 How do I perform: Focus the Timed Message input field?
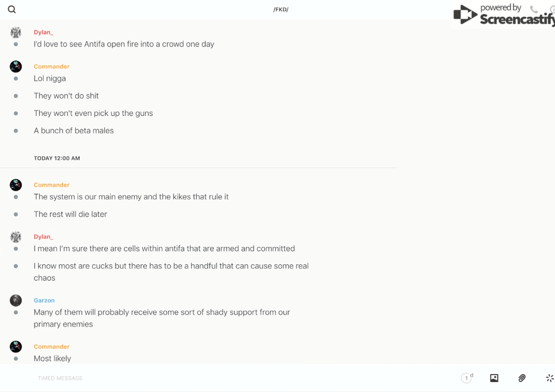coord(224,378)
